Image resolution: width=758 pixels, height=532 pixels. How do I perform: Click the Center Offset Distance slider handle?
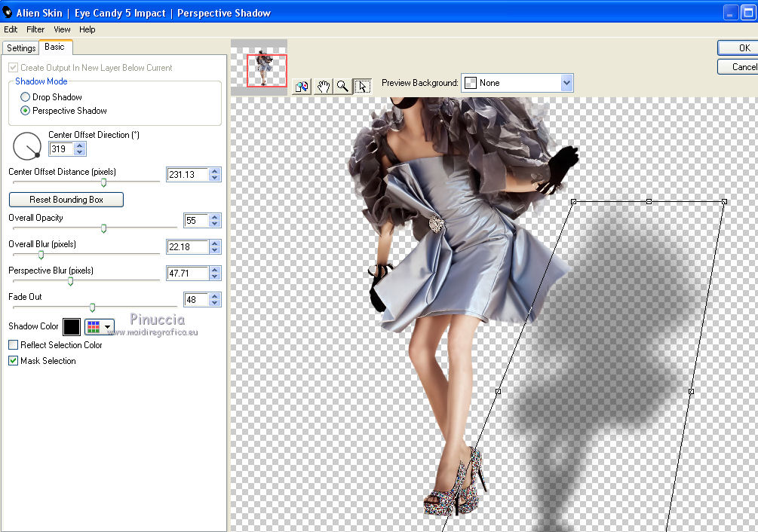coord(103,182)
